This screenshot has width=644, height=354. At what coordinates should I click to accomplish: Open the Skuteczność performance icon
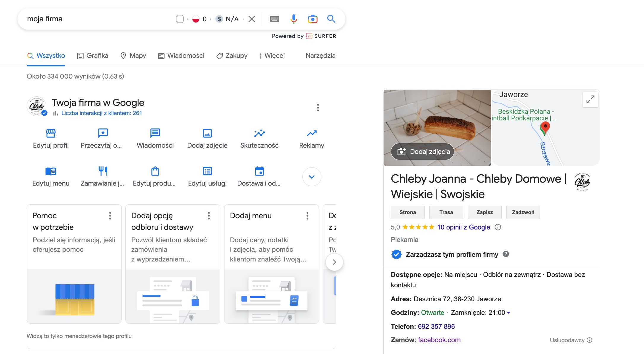click(259, 133)
